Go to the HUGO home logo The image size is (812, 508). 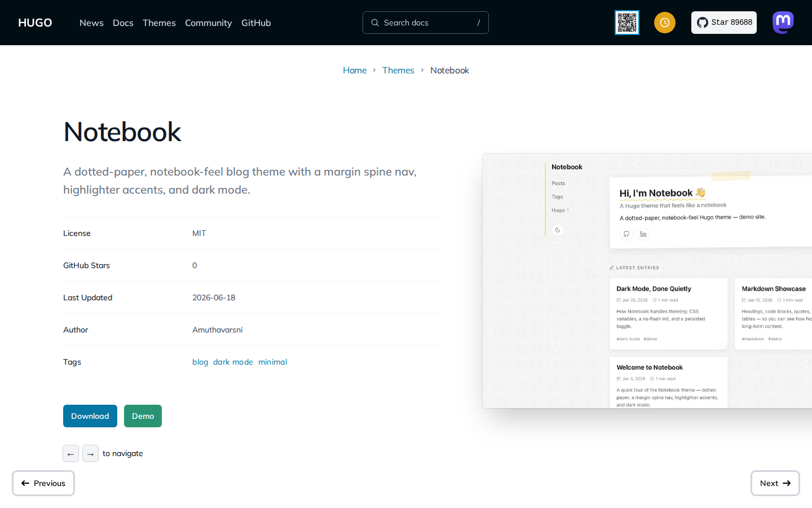tap(35, 23)
